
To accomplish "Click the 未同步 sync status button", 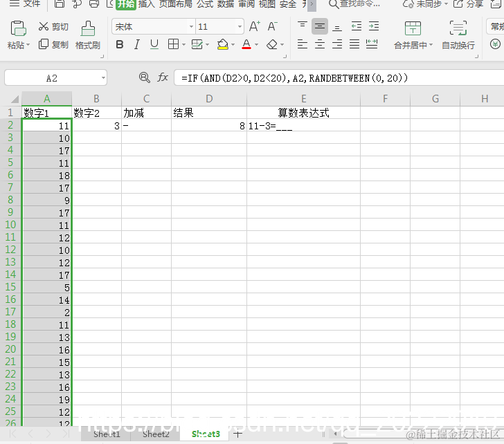I will coord(425,4).
